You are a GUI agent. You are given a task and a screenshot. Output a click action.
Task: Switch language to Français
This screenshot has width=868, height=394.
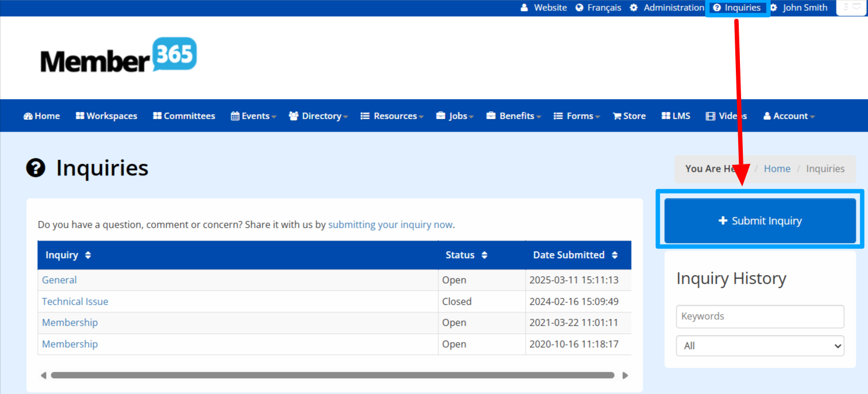click(x=598, y=8)
